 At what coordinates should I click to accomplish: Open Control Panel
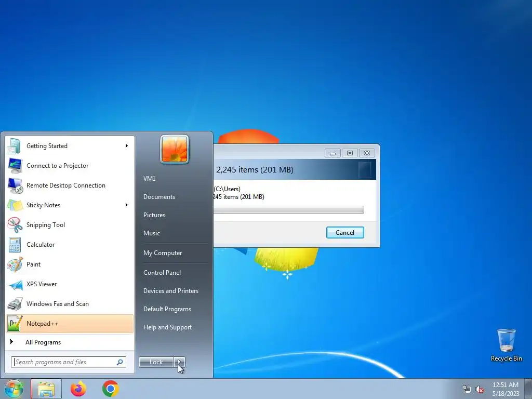coord(162,273)
